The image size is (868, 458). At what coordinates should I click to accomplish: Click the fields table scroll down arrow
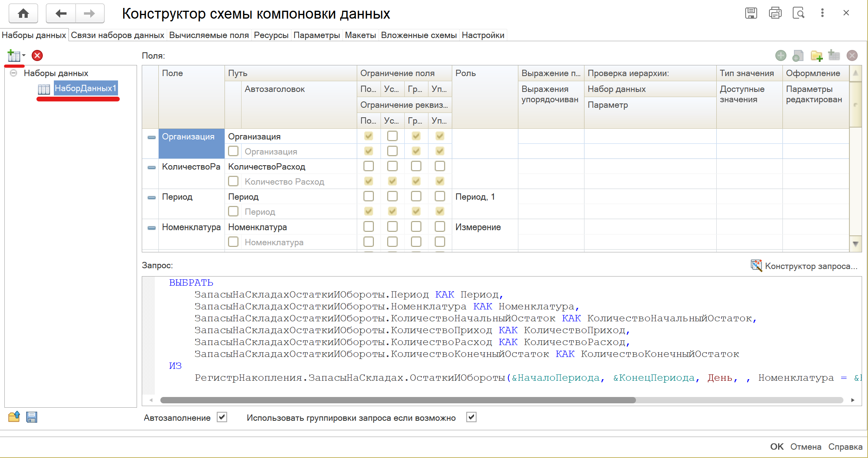click(x=856, y=244)
